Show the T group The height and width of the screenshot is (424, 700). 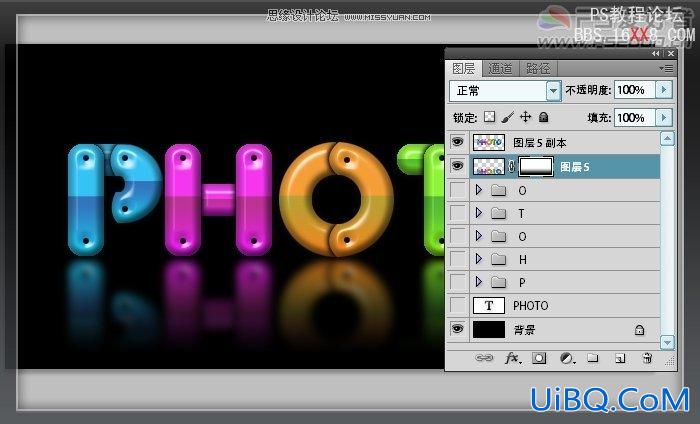(458, 213)
